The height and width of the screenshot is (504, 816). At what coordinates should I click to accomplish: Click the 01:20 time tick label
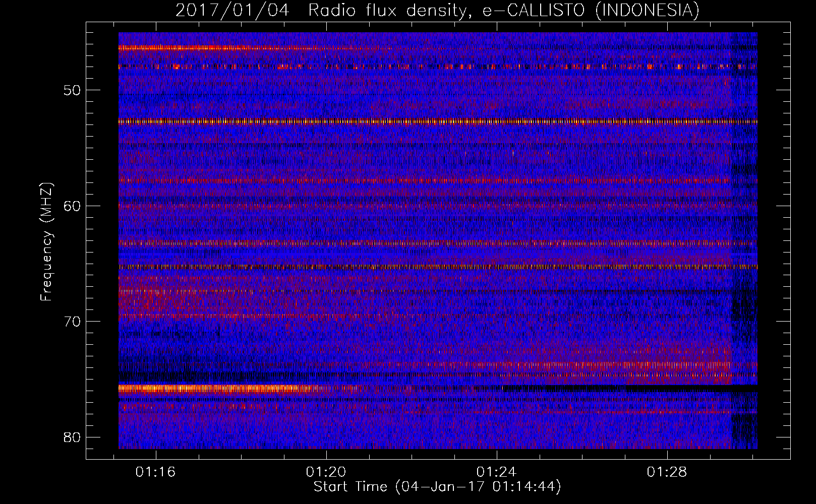[x=326, y=472]
